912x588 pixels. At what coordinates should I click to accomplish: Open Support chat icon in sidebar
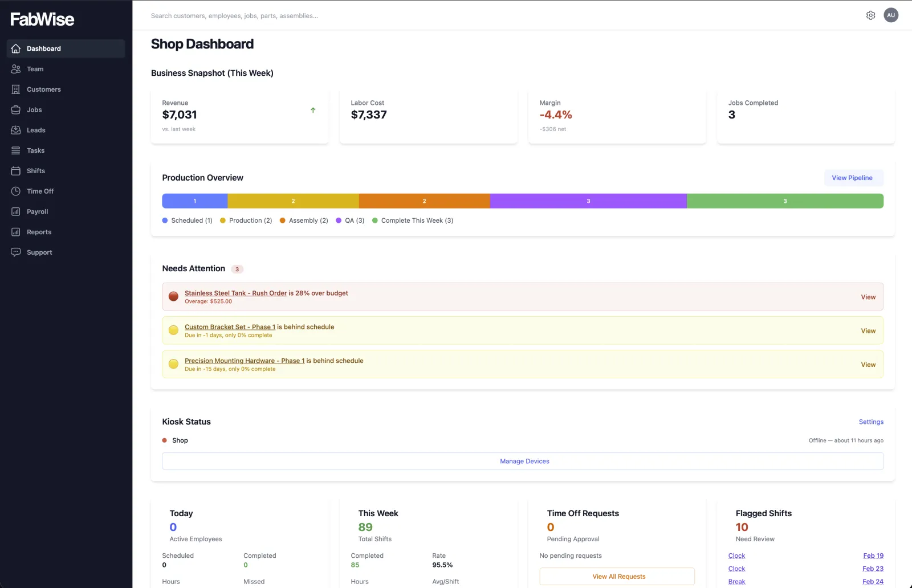coord(16,252)
